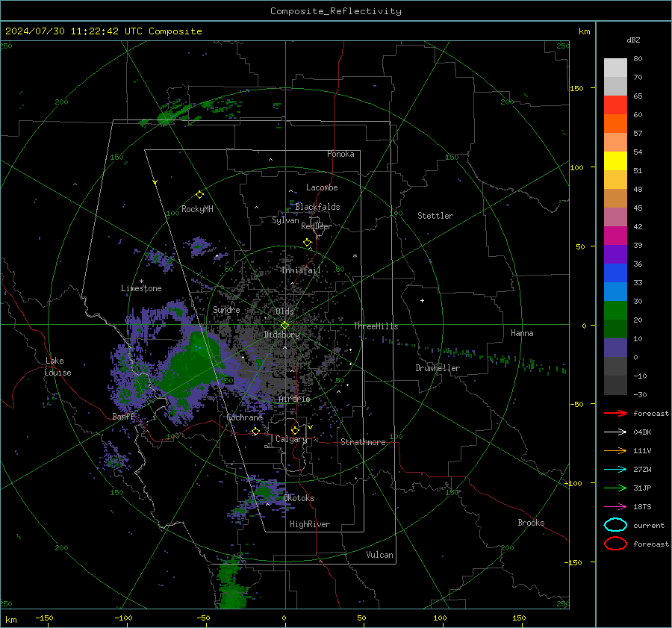Click the magenta 18TS arrow icon
Viewport: 672px width, 628px height.
615,507
